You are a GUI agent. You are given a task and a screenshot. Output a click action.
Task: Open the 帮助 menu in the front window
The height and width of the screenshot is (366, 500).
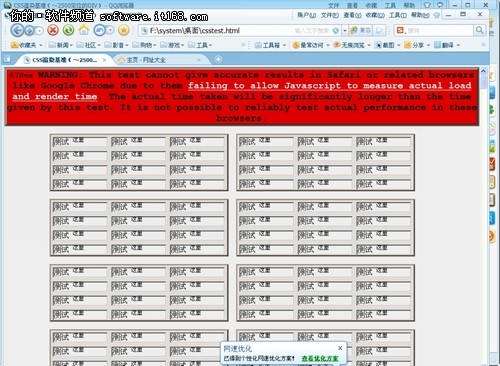pos(420,15)
